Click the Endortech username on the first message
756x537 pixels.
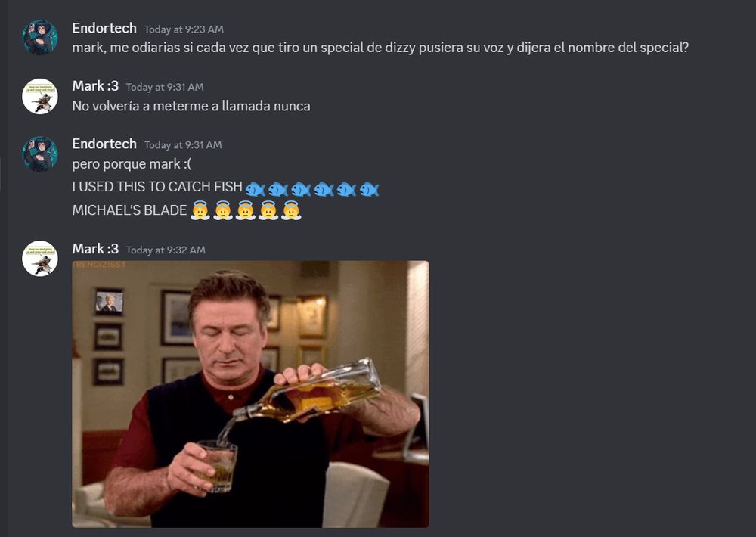104,29
